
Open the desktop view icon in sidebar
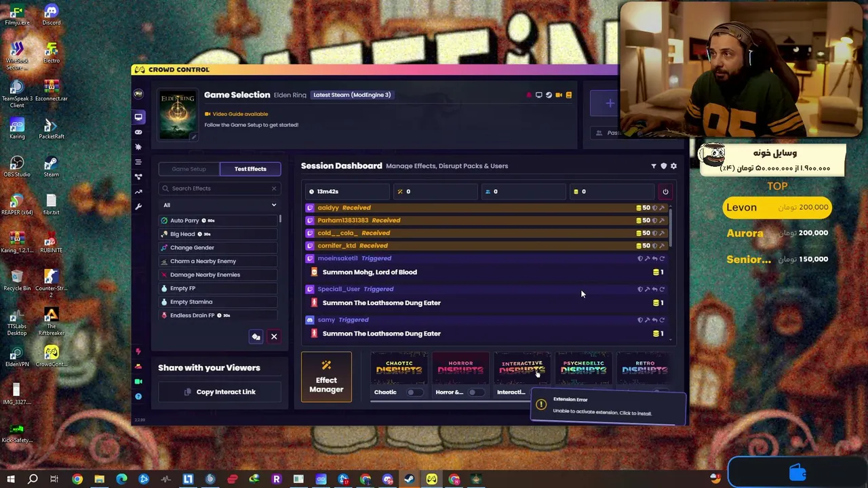[138, 117]
